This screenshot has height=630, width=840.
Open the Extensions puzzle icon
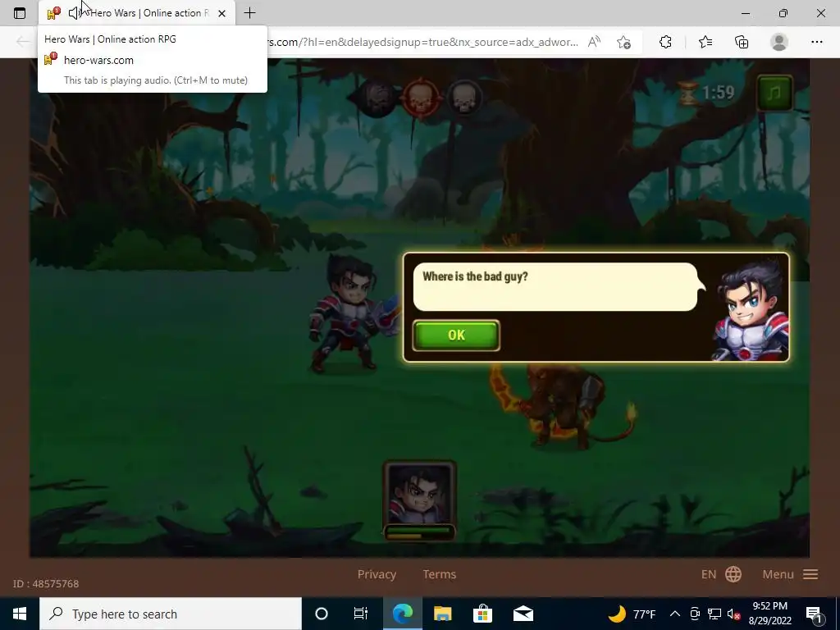coord(665,42)
